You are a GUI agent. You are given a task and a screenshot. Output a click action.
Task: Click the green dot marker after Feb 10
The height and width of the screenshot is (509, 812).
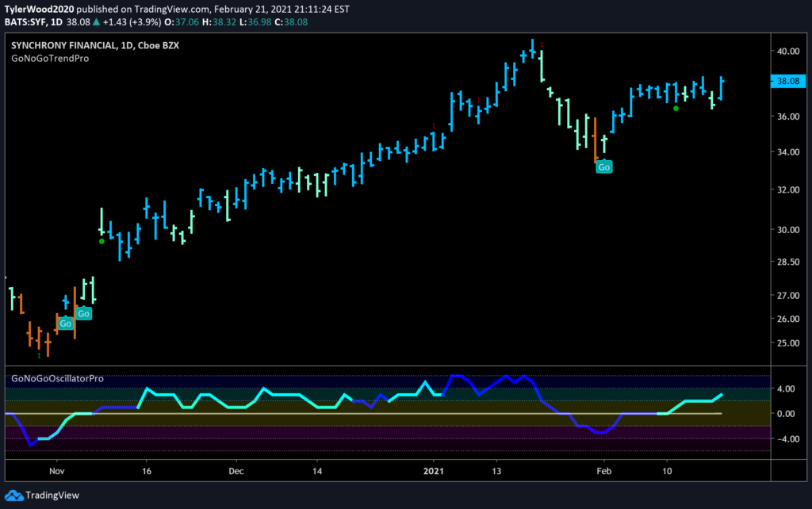coord(676,108)
